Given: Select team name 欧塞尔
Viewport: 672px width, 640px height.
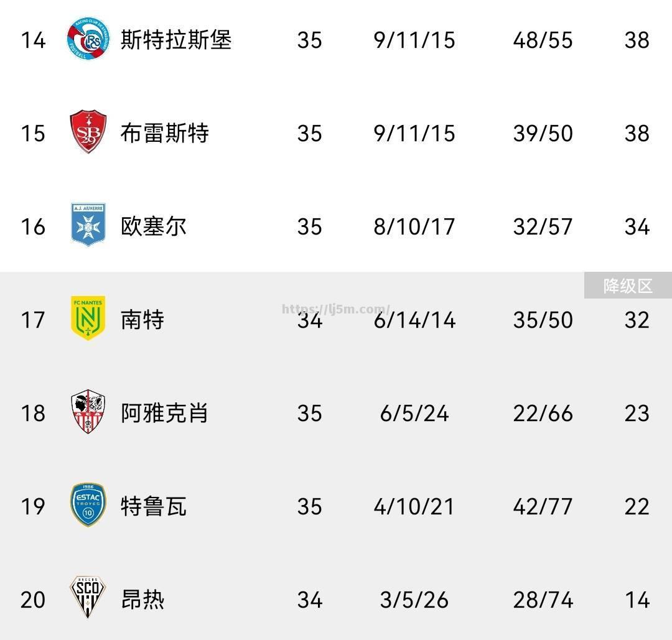Looking at the screenshot, I should (x=154, y=226).
